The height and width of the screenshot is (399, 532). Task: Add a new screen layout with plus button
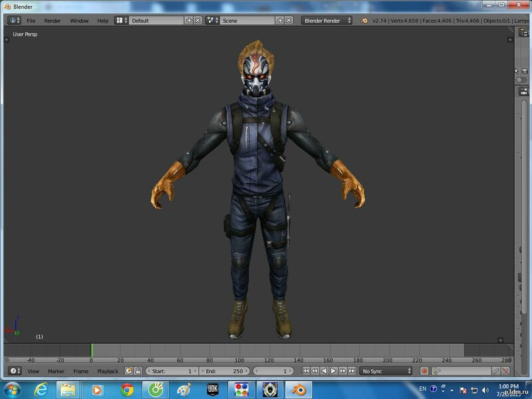tap(189, 21)
